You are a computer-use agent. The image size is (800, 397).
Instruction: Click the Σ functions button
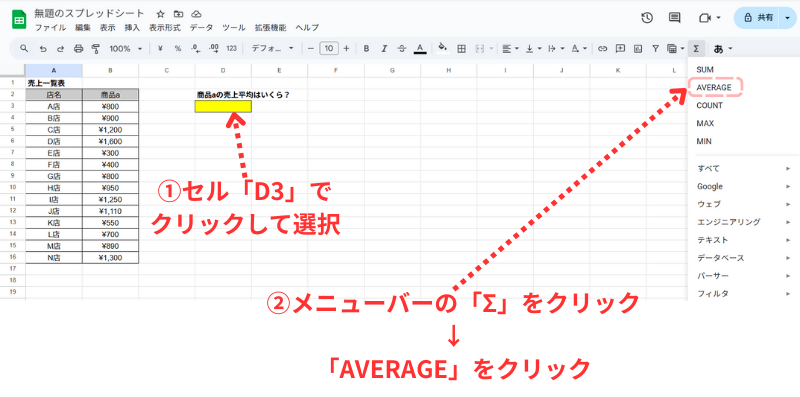[x=696, y=48]
